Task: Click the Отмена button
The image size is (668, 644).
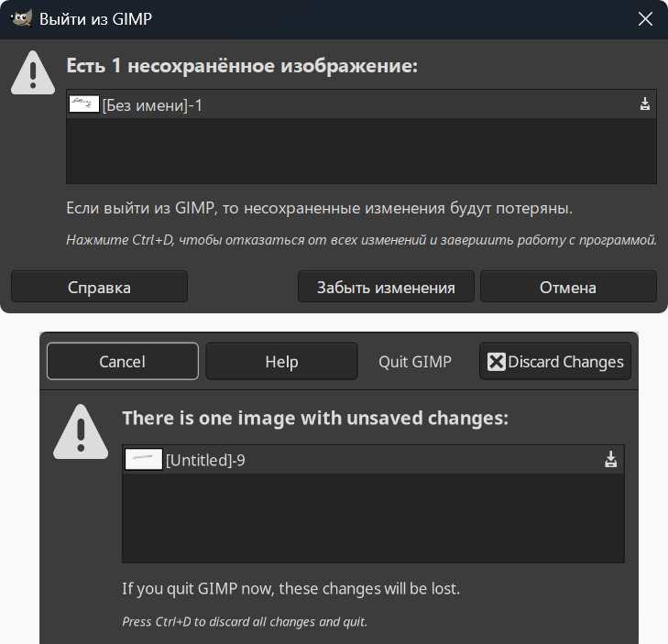Action: click(x=568, y=287)
